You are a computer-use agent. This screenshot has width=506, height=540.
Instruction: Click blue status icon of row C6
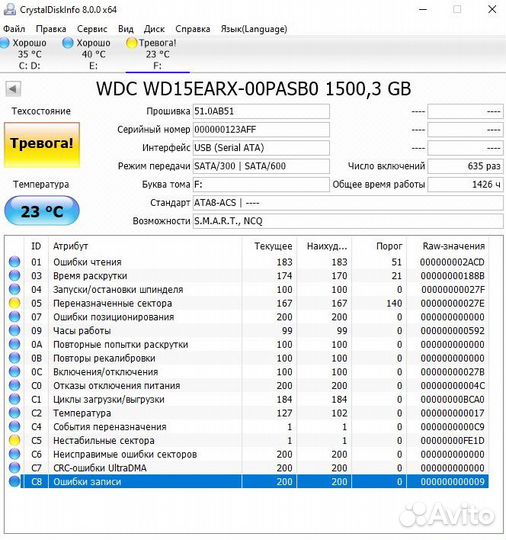(x=14, y=454)
